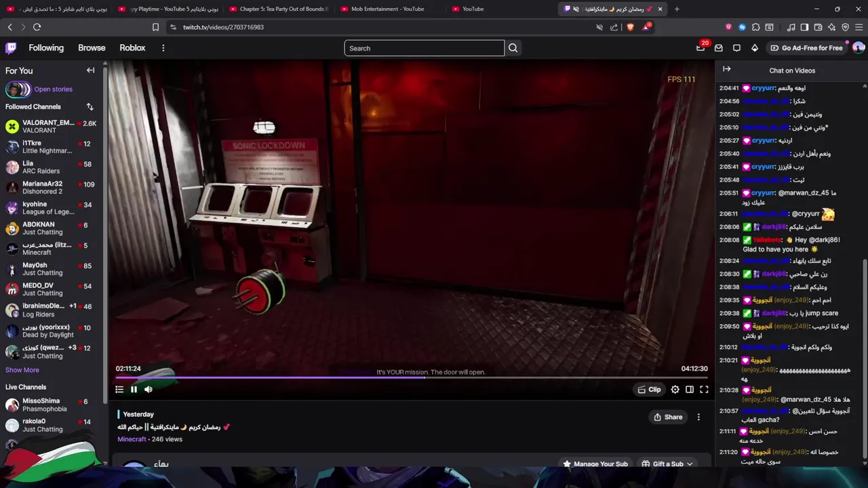Open video player settings gear
The width and height of the screenshot is (868, 488).
(675, 389)
